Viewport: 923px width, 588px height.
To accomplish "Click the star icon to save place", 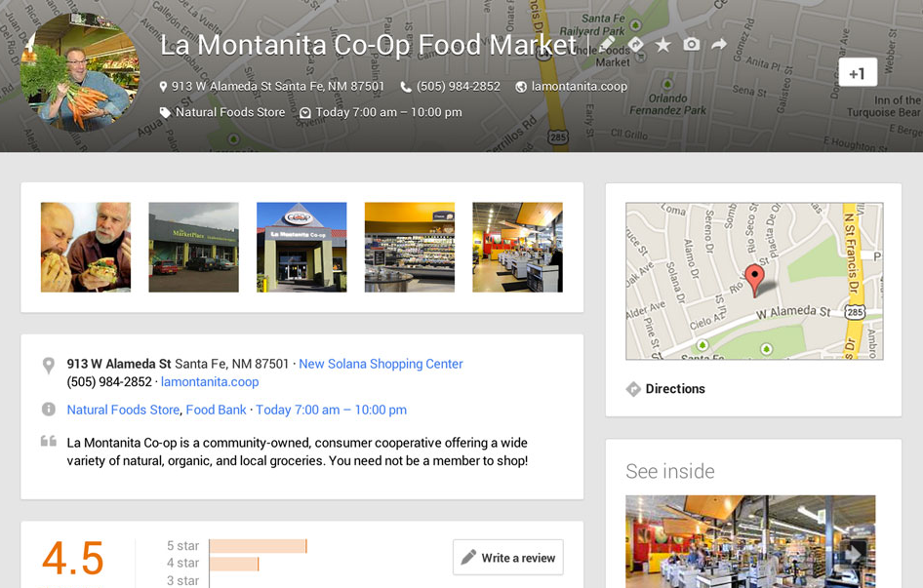I will click(662, 45).
